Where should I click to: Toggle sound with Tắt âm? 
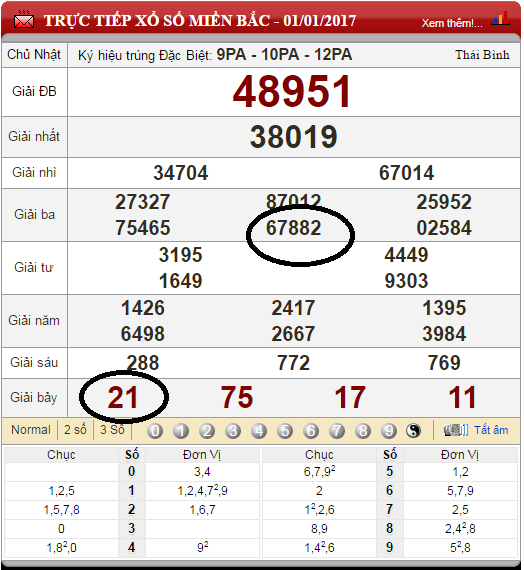click(x=491, y=430)
